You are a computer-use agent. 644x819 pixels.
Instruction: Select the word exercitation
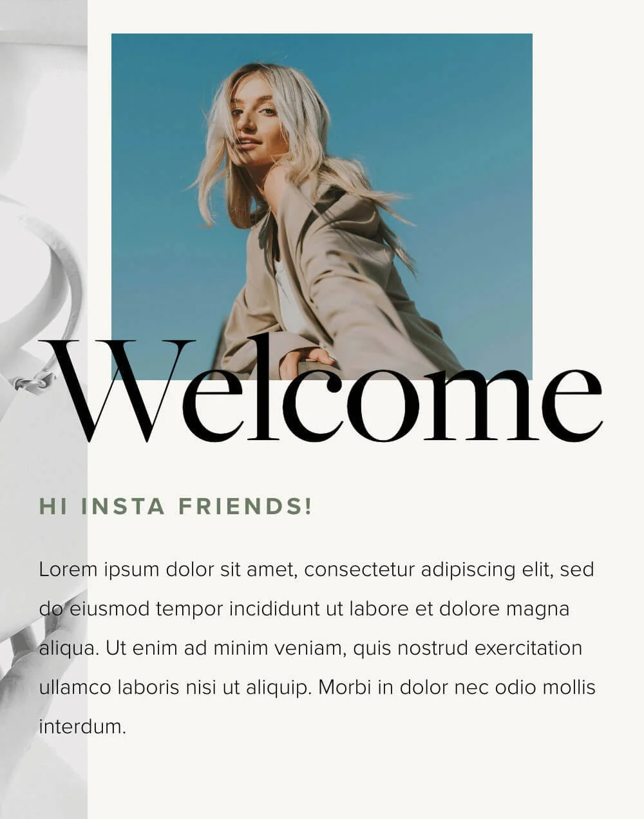click(x=528, y=648)
